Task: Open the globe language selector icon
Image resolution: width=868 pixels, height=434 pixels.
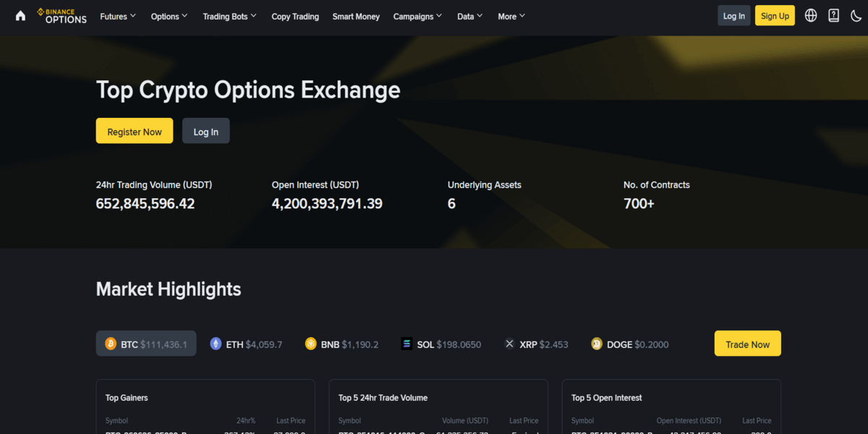Action: point(810,15)
